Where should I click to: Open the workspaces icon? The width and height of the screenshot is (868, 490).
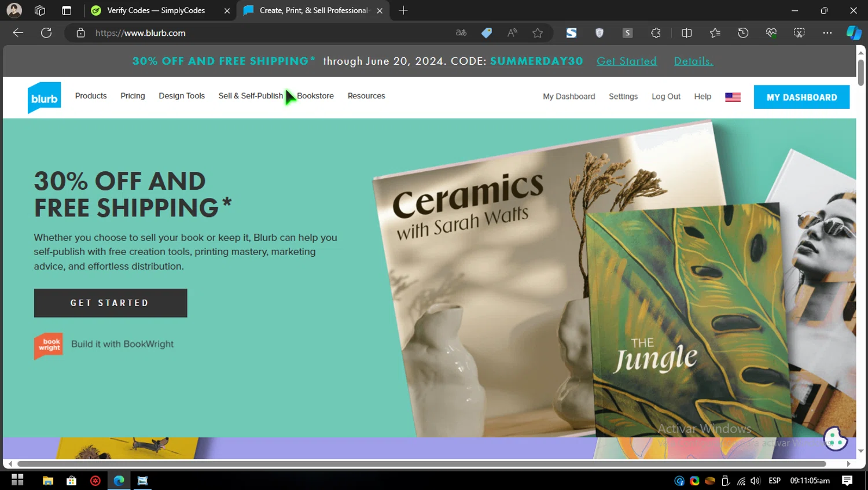(x=40, y=10)
